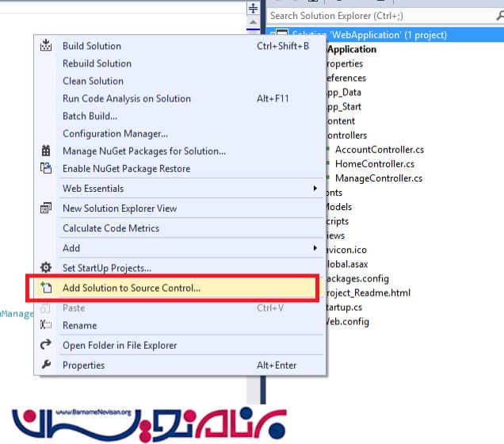The height and width of the screenshot is (444, 504).
Task: Click the Add Solution to Source Control icon
Action: tap(46, 288)
